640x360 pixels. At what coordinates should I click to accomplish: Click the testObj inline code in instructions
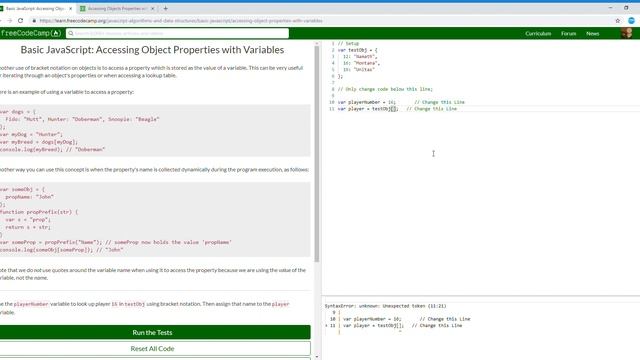135,304
